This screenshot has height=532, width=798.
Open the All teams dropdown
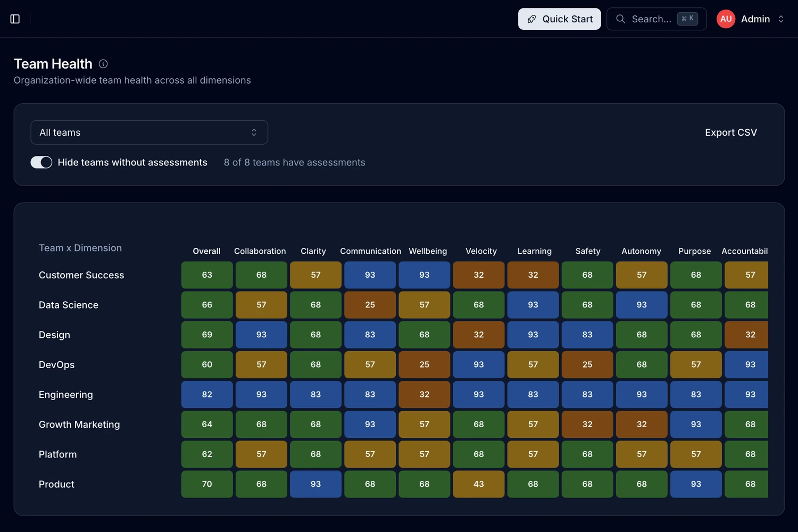coord(149,132)
